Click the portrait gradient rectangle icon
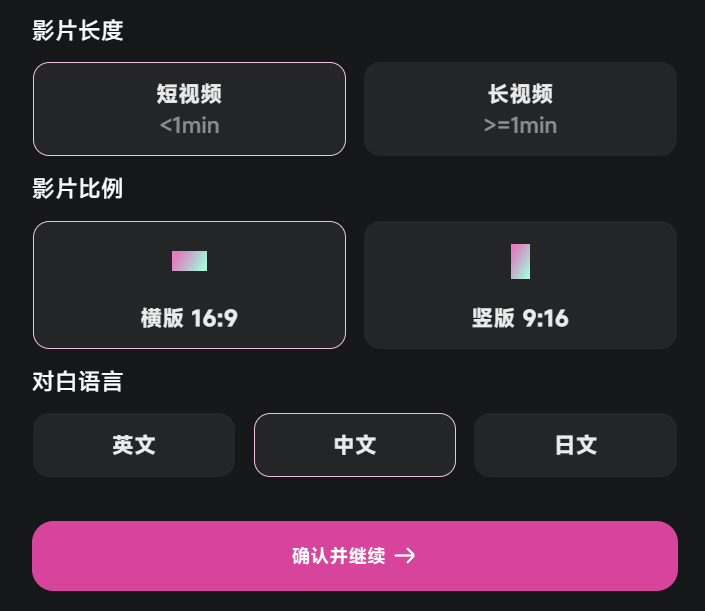This screenshot has height=611, width=705. pyautogui.click(x=520, y=261)
